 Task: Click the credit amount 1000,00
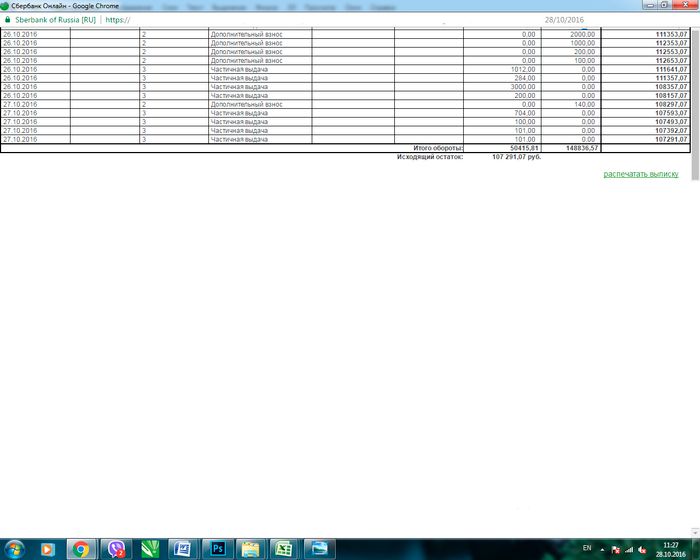(583, 43)
